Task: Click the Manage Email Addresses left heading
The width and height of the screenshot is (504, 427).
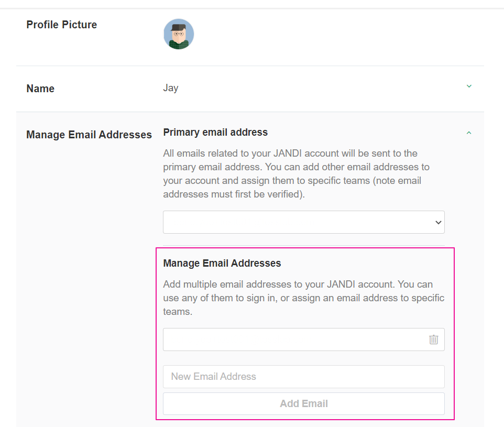Action: (89, 135)
